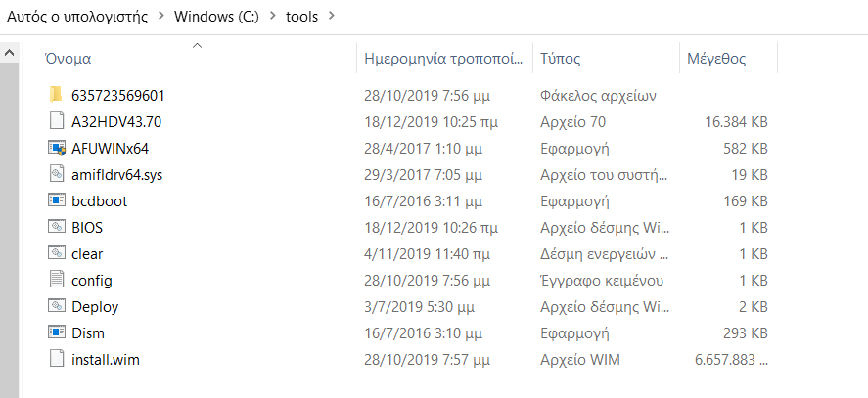The image size is (868, 398).
Task: Click the 635723569601 folder icon
Action: (x=55, y=95)
